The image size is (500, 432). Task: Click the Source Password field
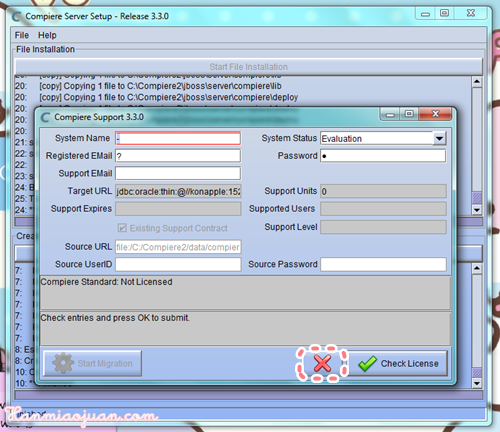click(383, 264)
